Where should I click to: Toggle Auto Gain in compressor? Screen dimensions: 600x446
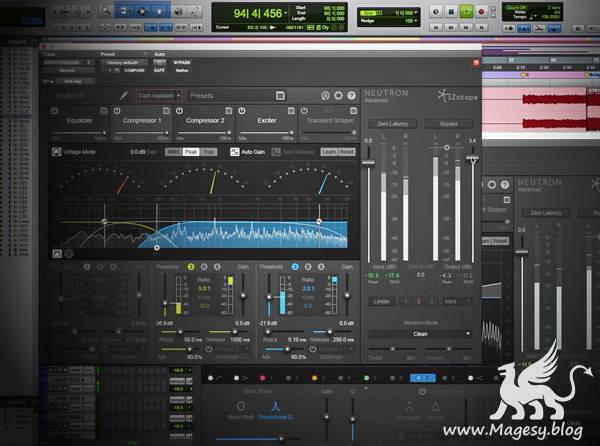(248, 152)
